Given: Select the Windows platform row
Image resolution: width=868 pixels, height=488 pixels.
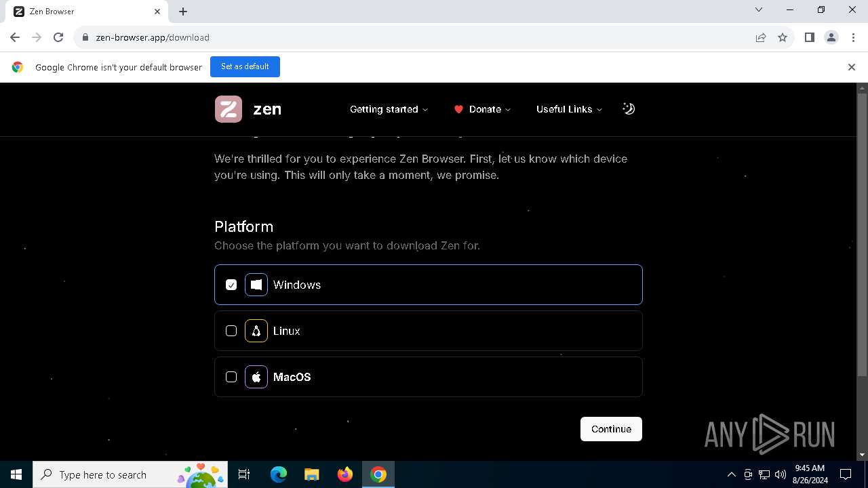Looking at the screenshot, I should [x=429, y=285].
